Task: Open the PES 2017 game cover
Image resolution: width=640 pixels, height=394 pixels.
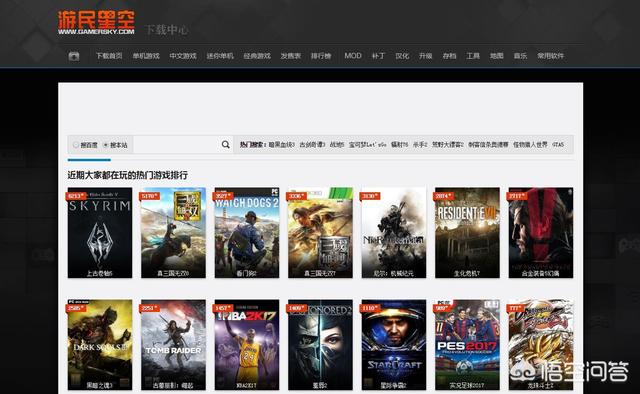Action: (467, 345)
